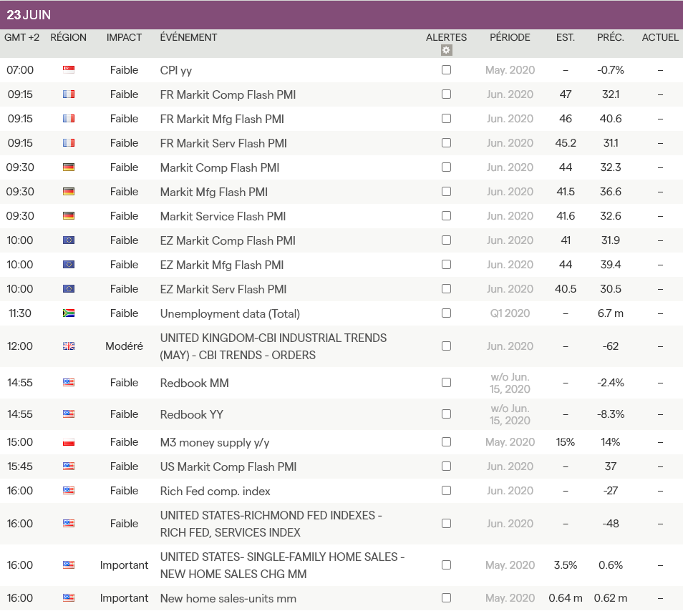Open the CPI yy event
The height and width of the screenshot is (616, 683).
tap(176, 71)
